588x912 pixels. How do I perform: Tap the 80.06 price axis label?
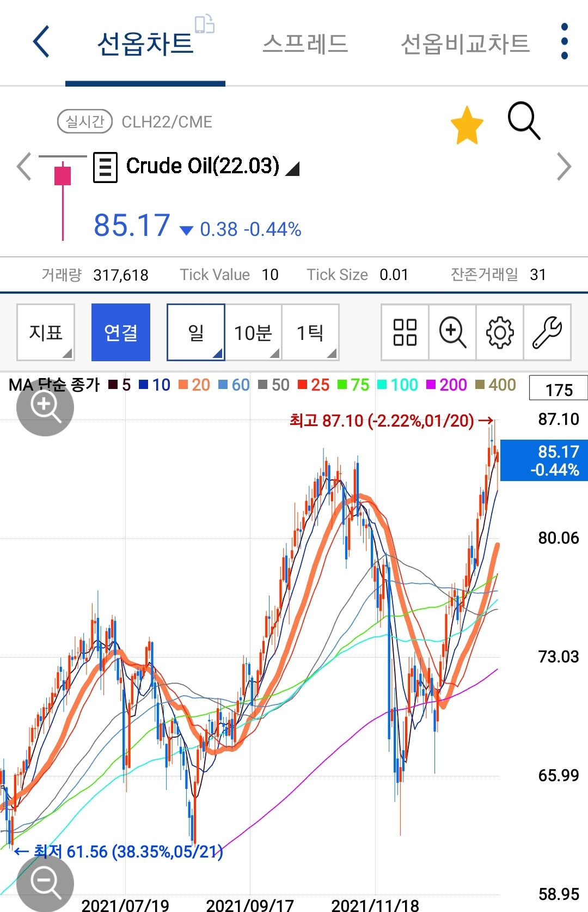pos(559,538)
